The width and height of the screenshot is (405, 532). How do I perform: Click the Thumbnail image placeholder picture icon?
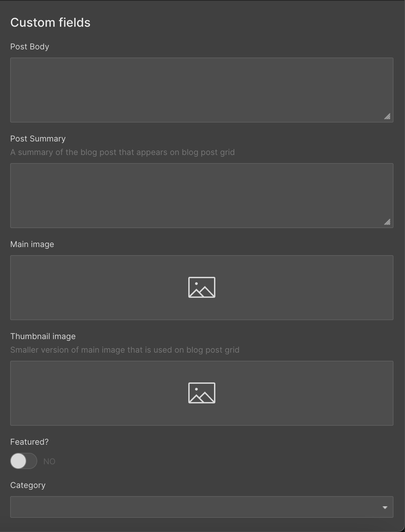tap(202, 393)
